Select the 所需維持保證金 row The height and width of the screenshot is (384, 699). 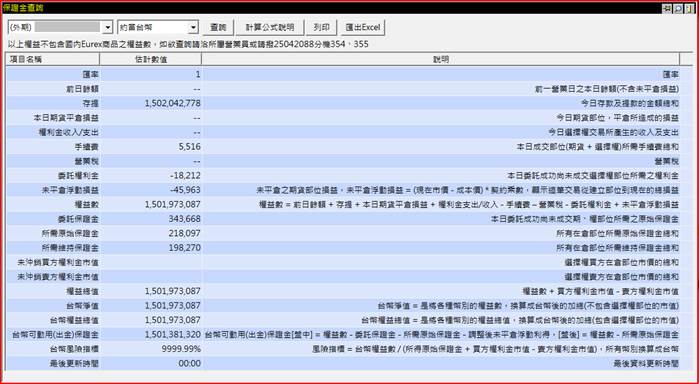(x=349, y=248)
